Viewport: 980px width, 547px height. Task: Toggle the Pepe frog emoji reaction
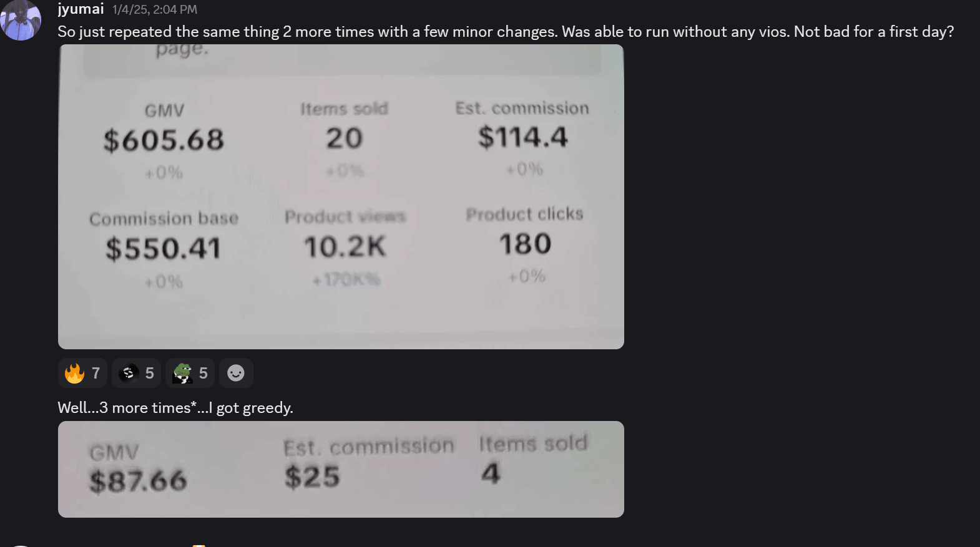[190, 373]
